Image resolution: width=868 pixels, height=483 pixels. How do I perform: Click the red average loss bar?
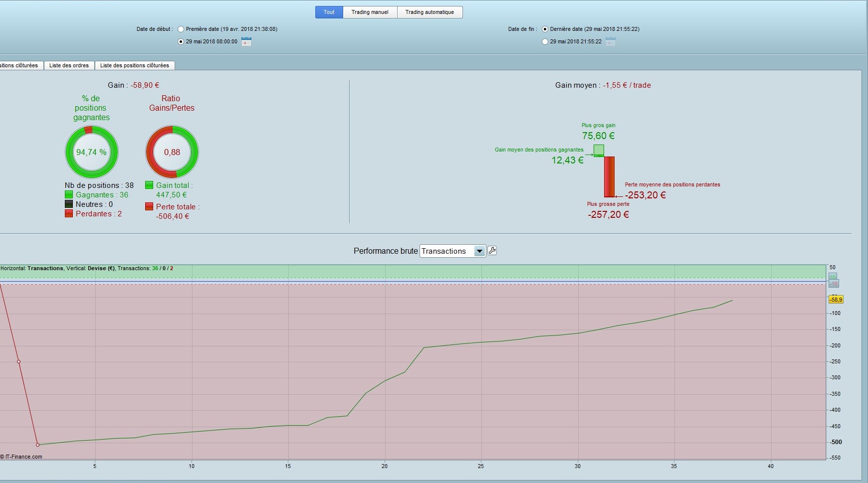[609, 177]
